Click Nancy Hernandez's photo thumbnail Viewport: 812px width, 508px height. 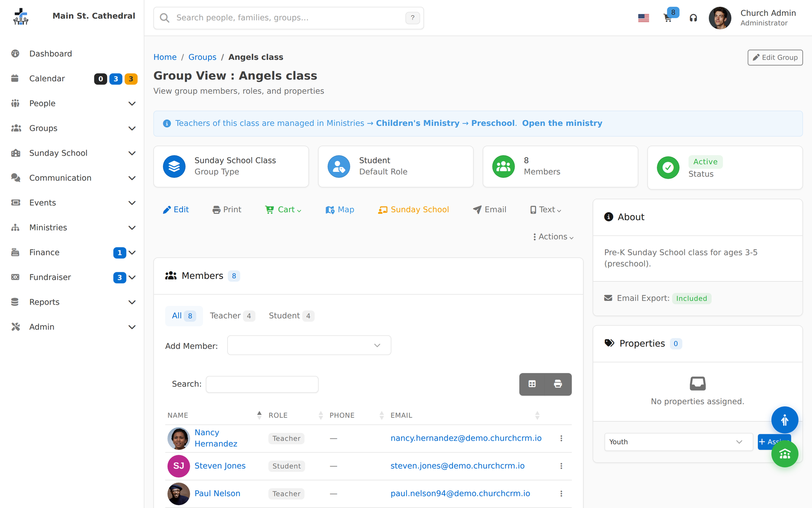point(178,439)
